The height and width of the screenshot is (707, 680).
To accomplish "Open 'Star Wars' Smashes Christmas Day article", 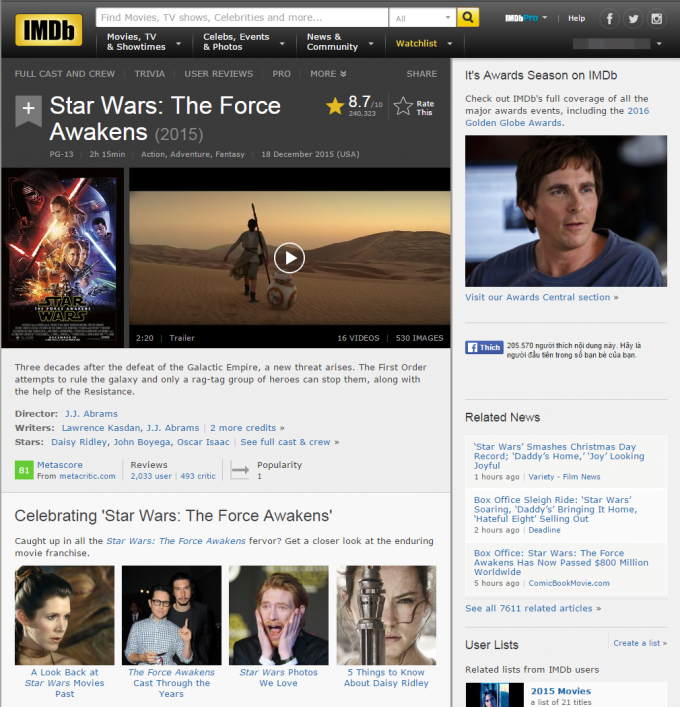I will tap(559, 456).
